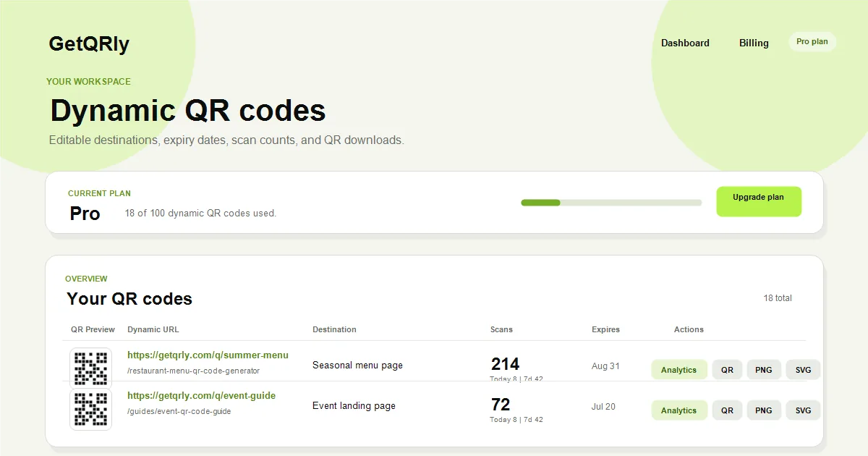
Task: Download PNG for summer-menu code
Action: [x=764, y=370]
